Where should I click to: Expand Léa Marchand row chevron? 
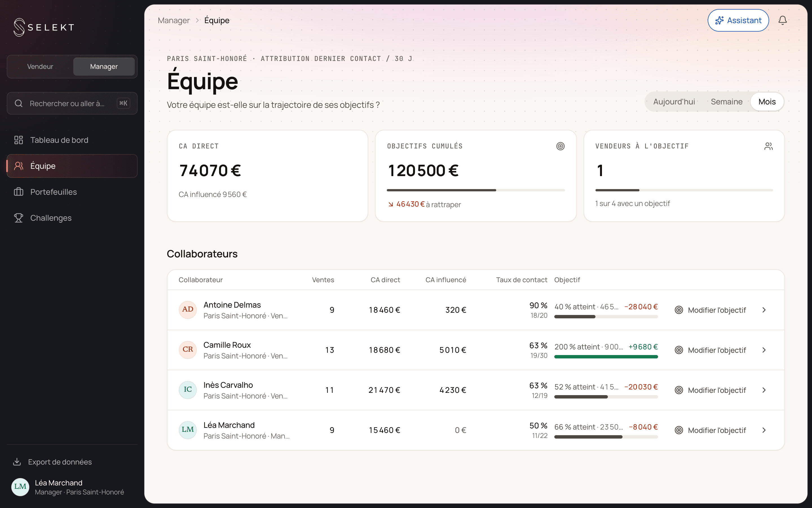pos(764,430)
